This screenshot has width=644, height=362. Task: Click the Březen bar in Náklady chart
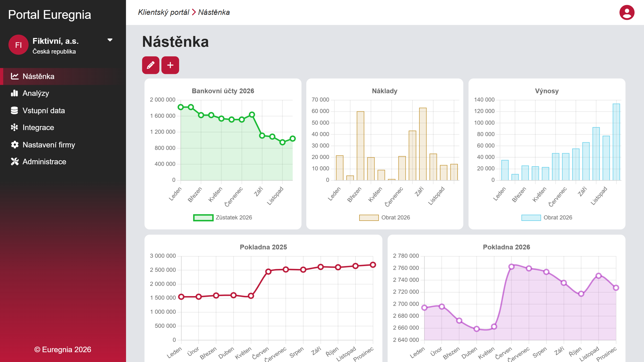coord(360,146)
